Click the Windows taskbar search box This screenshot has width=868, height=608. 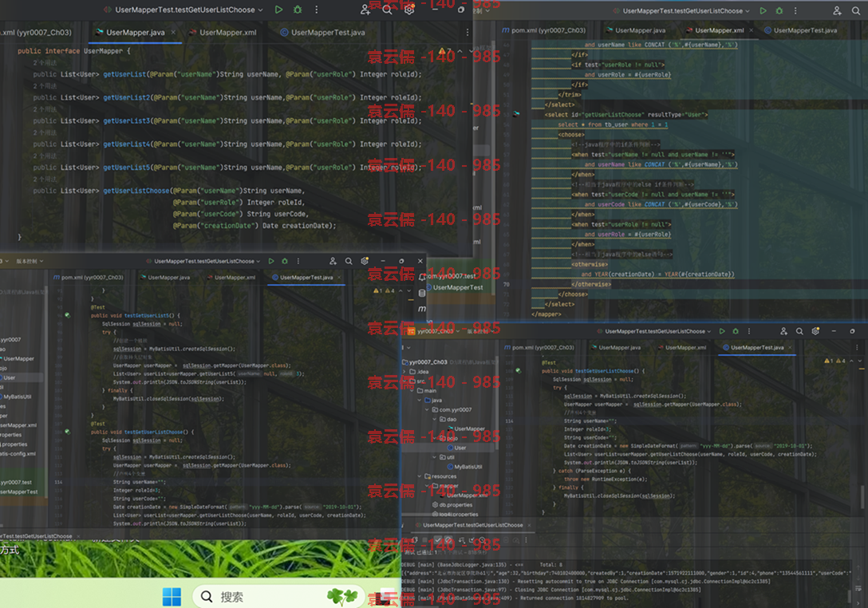click(277, 596)
